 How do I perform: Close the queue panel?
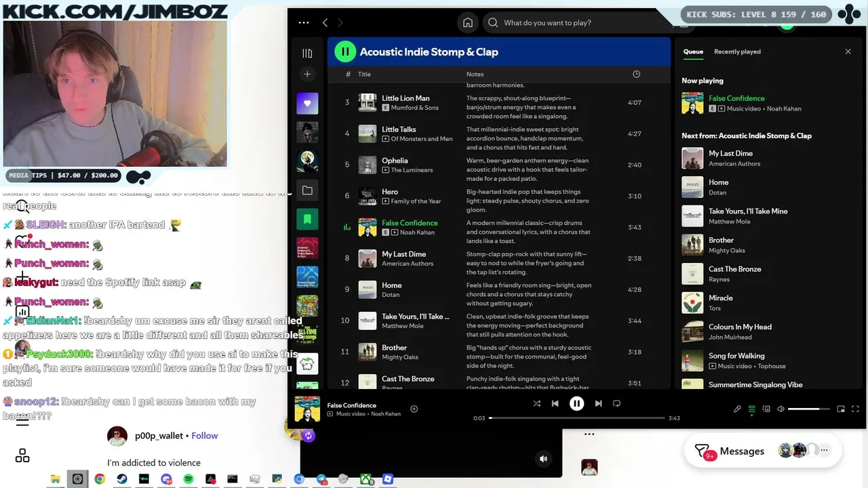[848, 52]
